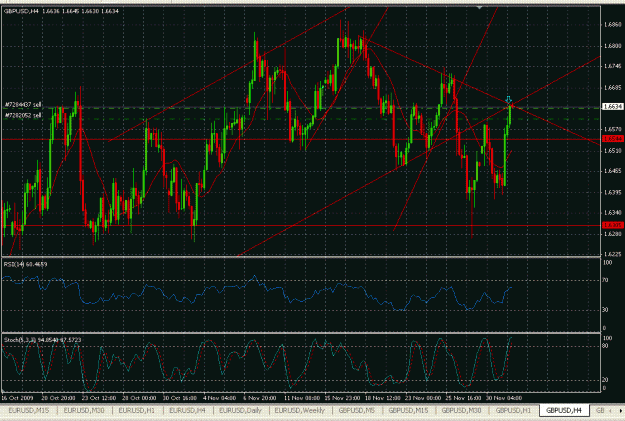
Task: Click the RSI(14) indicator label
Action: 26,264
